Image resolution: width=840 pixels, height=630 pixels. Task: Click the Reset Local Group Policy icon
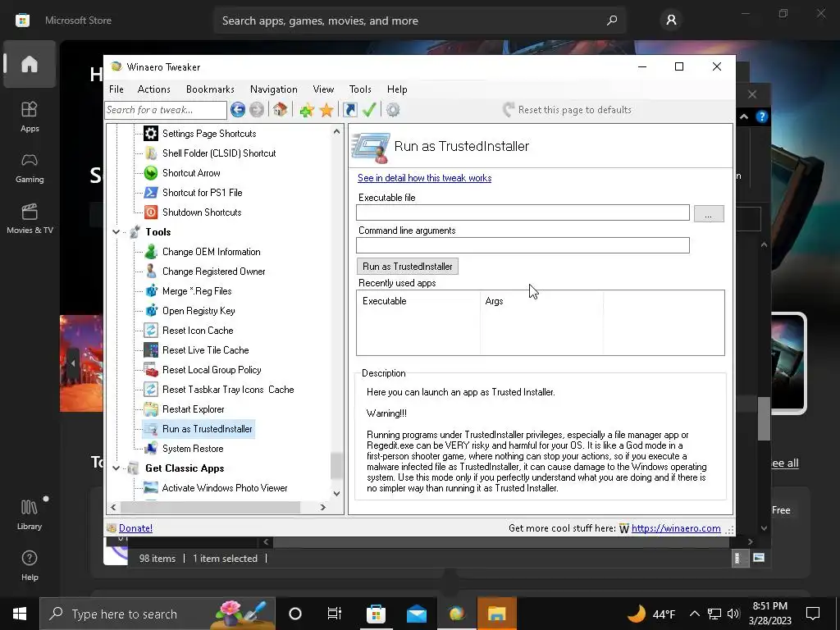click(151, 370)
